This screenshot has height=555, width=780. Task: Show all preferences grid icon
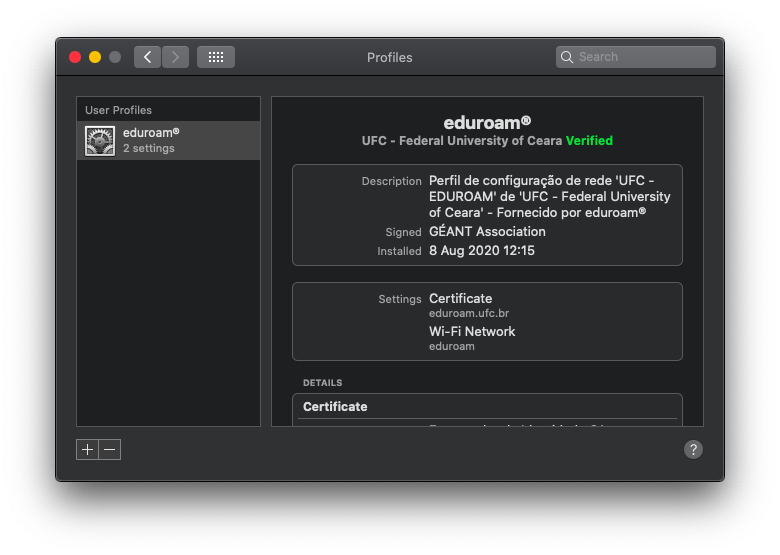(x=216, y=57)
